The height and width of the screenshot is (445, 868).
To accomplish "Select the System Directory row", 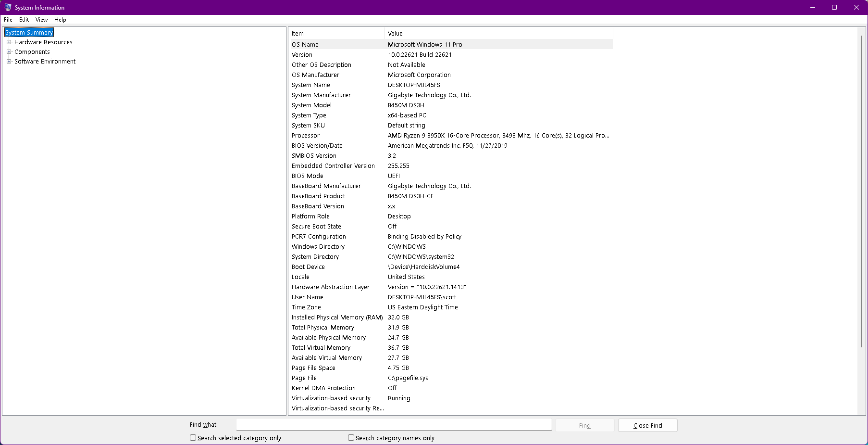I will (x=451, y=256).
